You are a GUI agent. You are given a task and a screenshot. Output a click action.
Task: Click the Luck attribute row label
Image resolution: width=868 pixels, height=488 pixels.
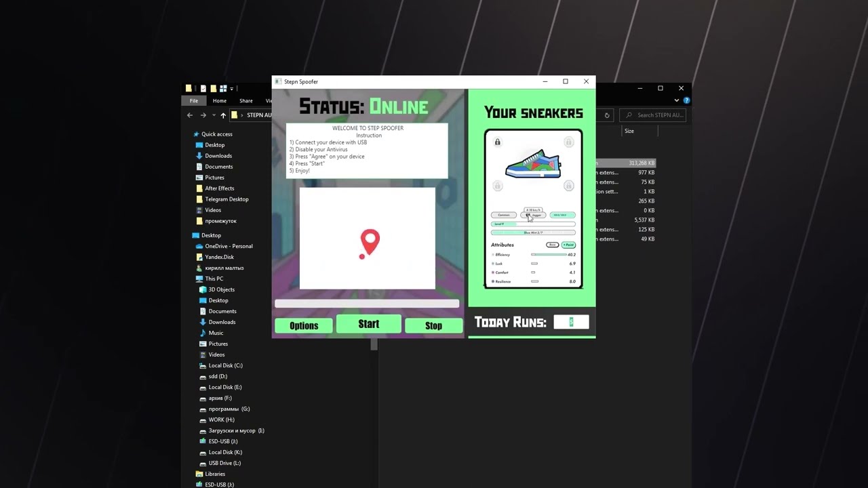pos(498,263)
